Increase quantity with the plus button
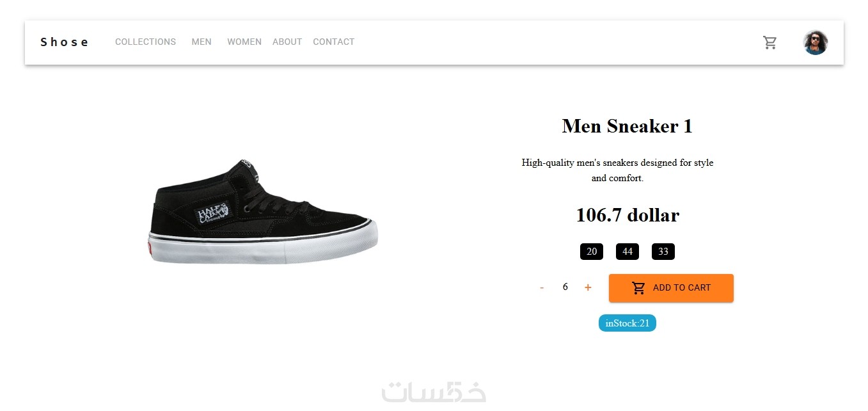Viewport: 868px width, 411px height. point(588,288)
